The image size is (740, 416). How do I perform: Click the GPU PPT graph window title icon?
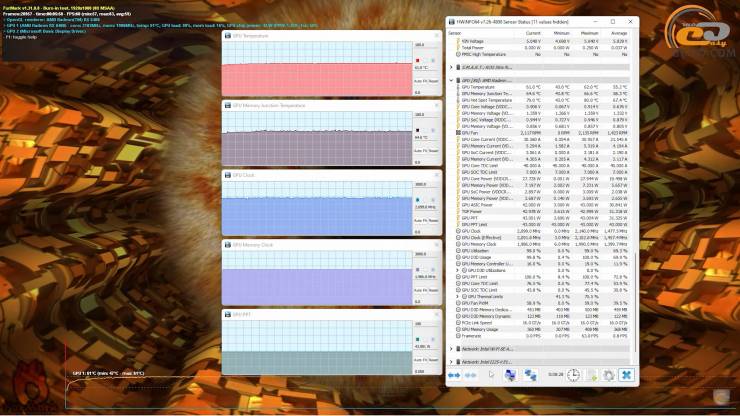[x=228, y=314]
